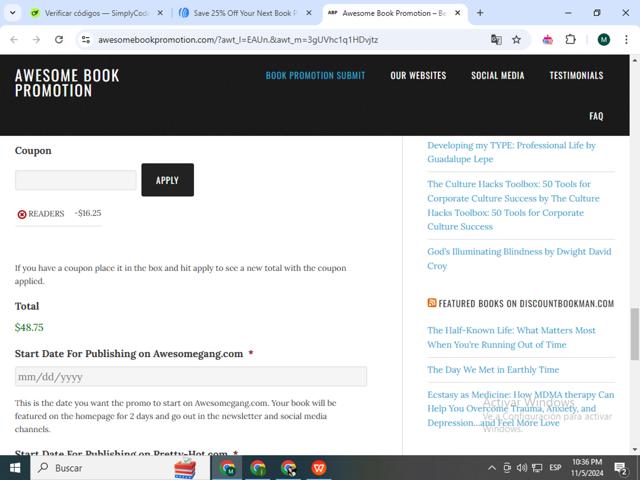640x480 pixels.
Task: Open FAQ menu item
Action: tap(596, 116)
